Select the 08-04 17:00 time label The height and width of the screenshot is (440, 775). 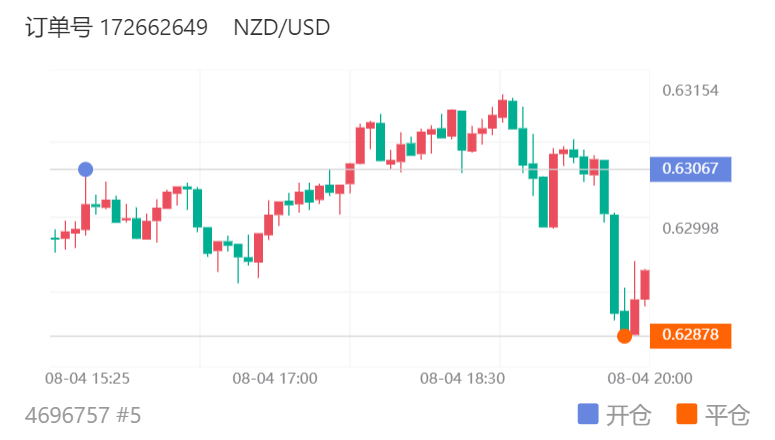tap(275, 378)
